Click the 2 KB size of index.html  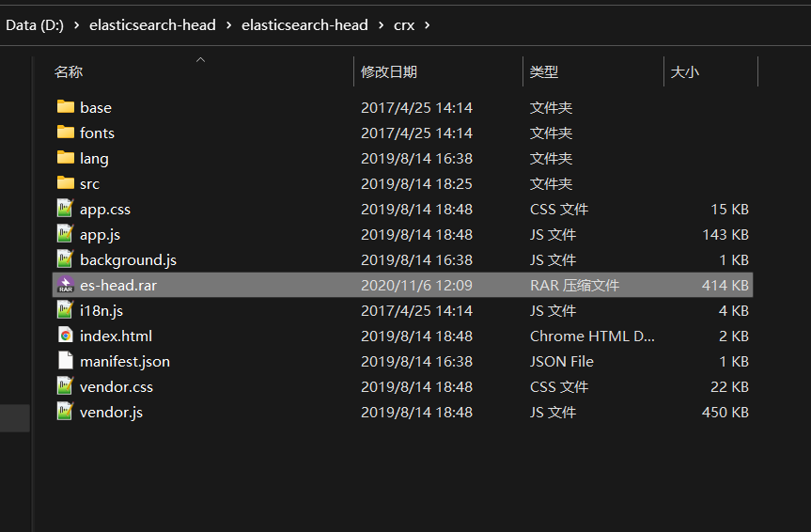pos(734,336)
